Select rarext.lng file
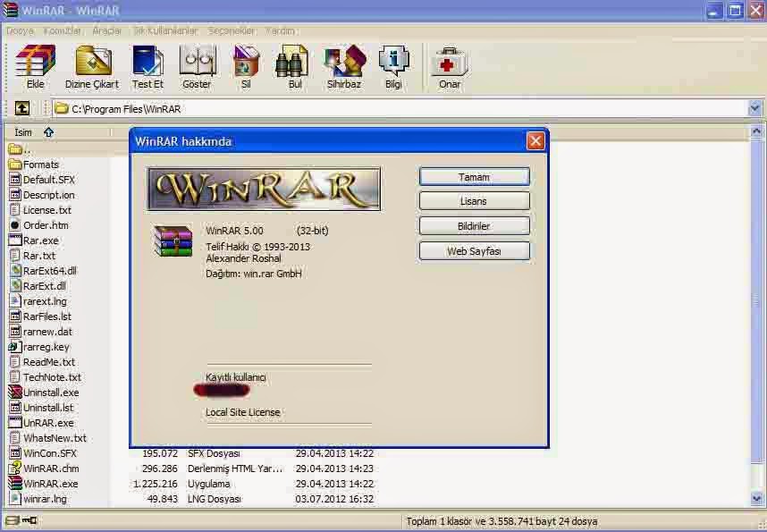The width and height of the screenshot is (767, 532). pyautogui.click(x=38, y=301)
